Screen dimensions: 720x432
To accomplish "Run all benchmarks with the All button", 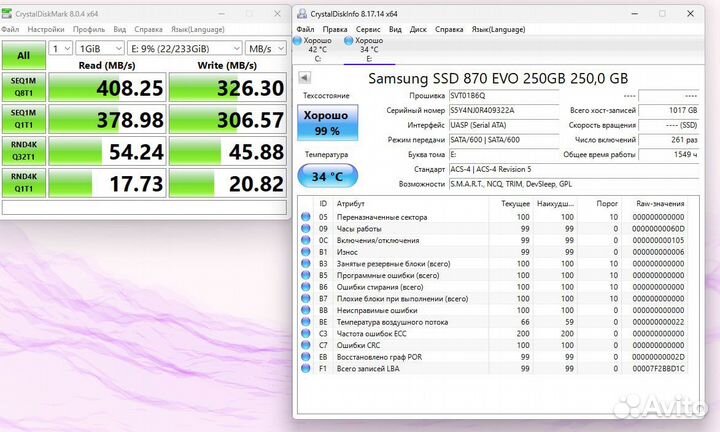I will (x=24, y=55).
